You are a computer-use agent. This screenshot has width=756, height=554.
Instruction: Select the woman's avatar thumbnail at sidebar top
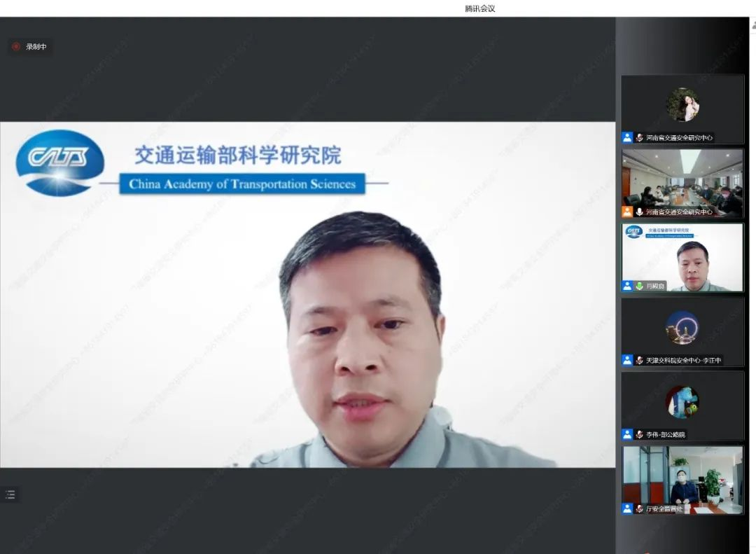click(x=682, y=105)
